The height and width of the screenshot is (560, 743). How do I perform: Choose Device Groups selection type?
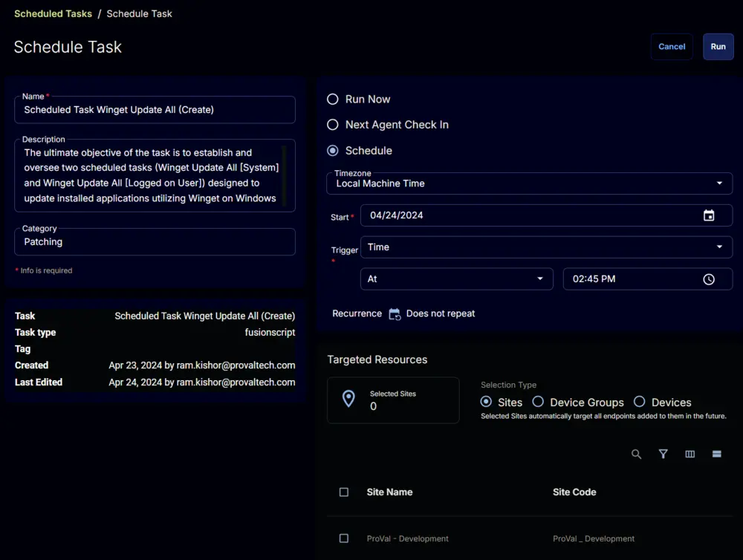coord(538,402)
